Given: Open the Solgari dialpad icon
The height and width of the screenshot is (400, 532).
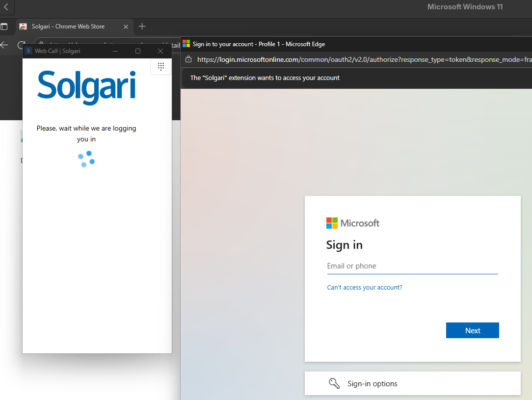Looking at the screenshot, I should pos(160,66).
